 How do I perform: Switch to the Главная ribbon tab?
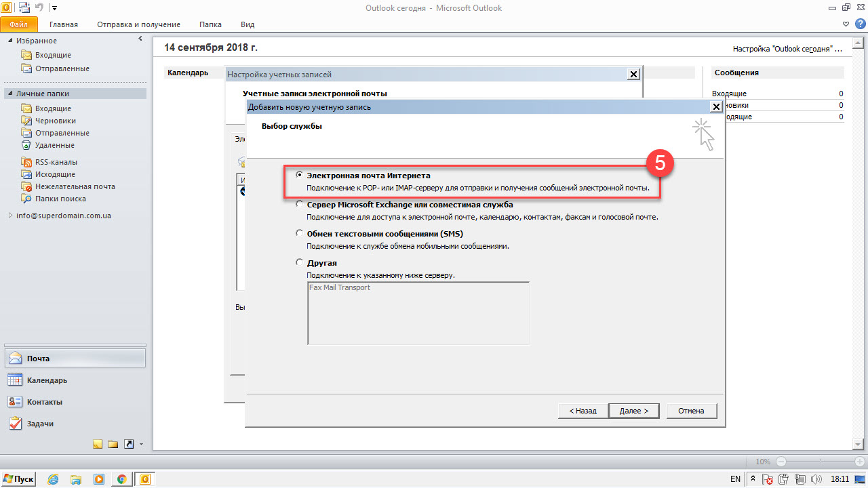tap(64, 24)
